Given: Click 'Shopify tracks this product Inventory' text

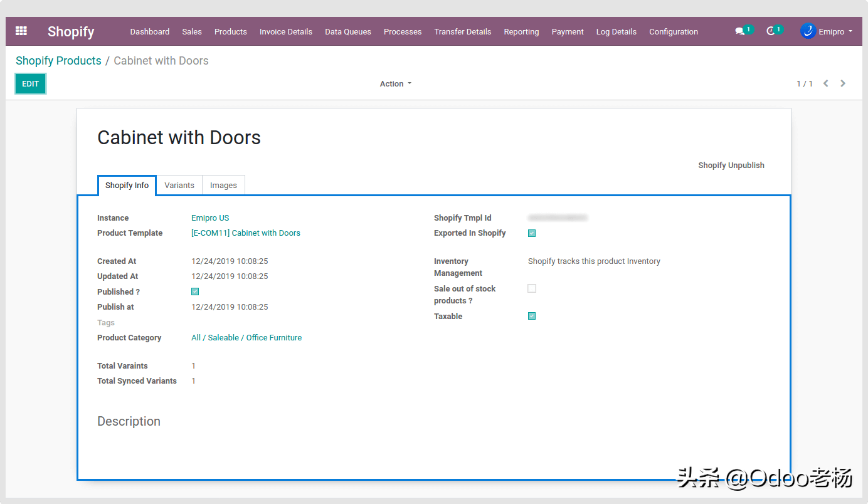Looking at the screenshot, I should pyautogui.click(x=594, y=261).
